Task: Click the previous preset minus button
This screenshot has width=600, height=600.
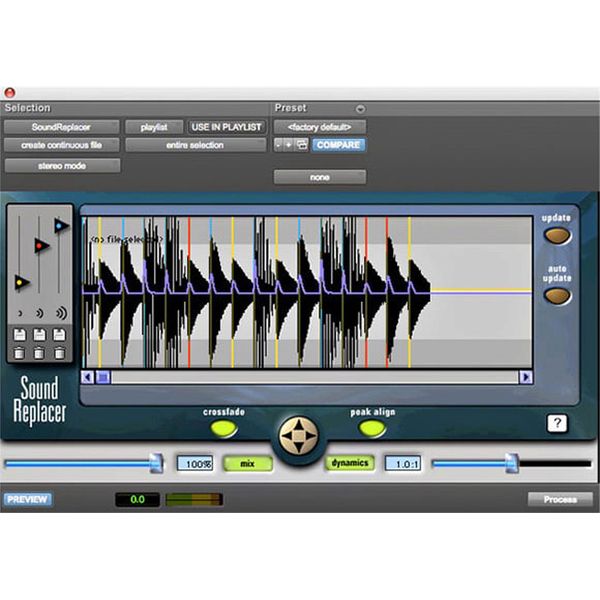Action: pos(279,145)
